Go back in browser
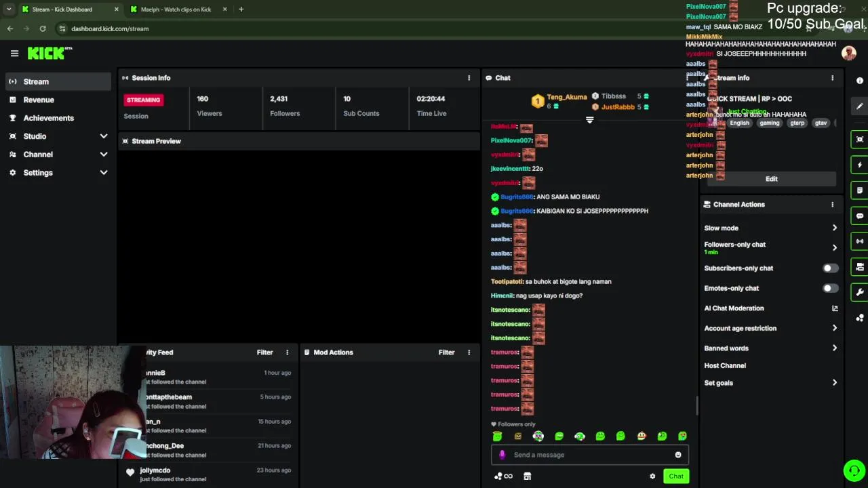 coord(10,28)
